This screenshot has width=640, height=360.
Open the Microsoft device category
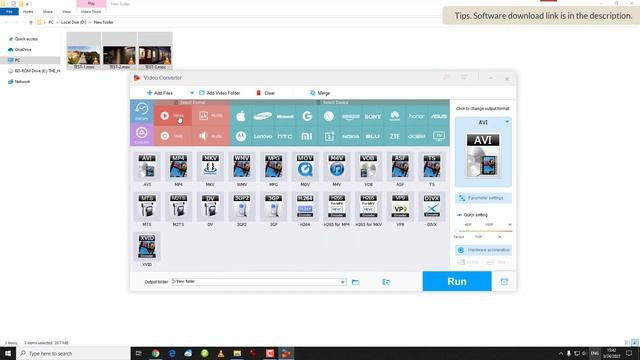click(x=285, y=116)
